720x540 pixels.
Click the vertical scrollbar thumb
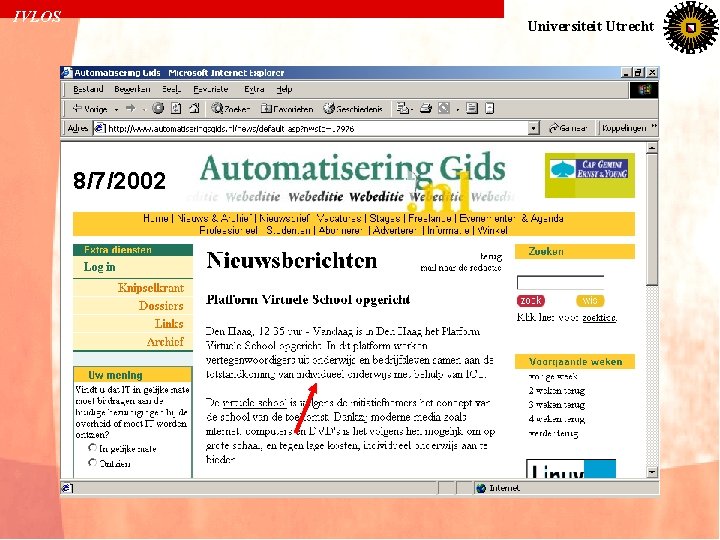coord(652,219)
